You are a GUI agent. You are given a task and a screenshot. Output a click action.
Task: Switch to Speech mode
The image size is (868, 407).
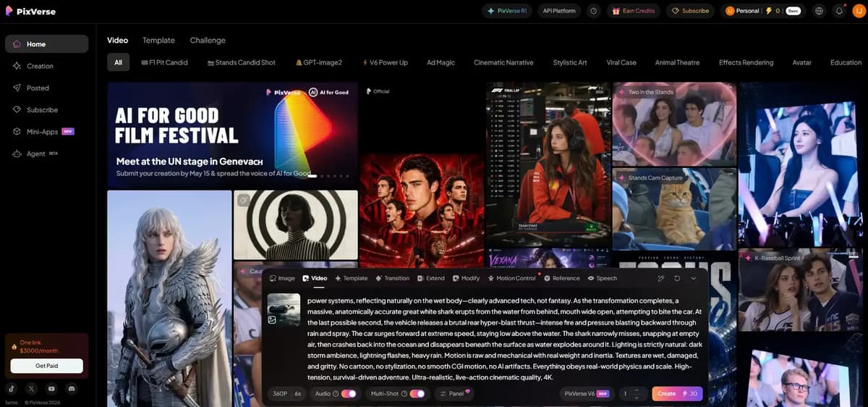(603, 278)
